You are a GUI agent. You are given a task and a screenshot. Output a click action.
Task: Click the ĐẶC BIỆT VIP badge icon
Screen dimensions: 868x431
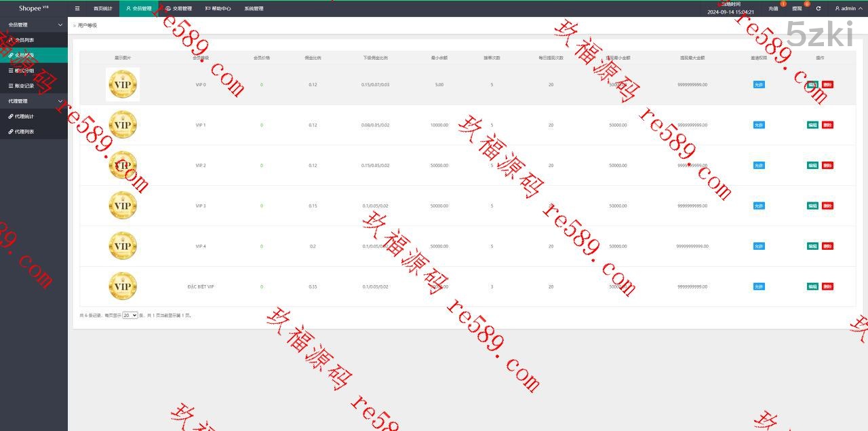click(x=123, y=286)
